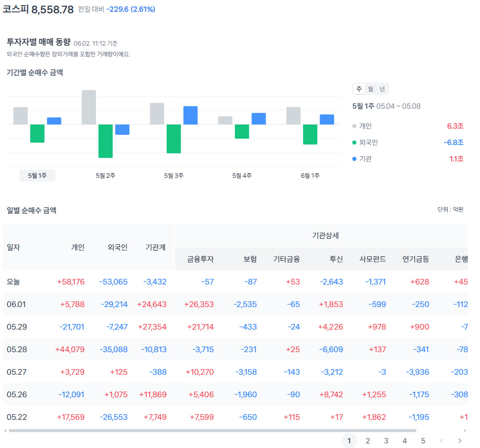Click the horizontal table scrollbar thumb
Viewport: 480px width, 448px height.
pos(212,431)
